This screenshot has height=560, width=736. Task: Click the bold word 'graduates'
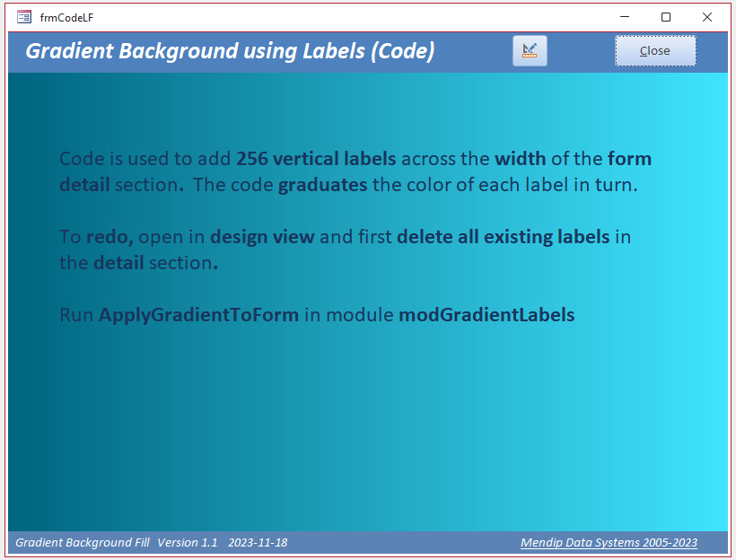pyautogui.click(x=322, y=185)
